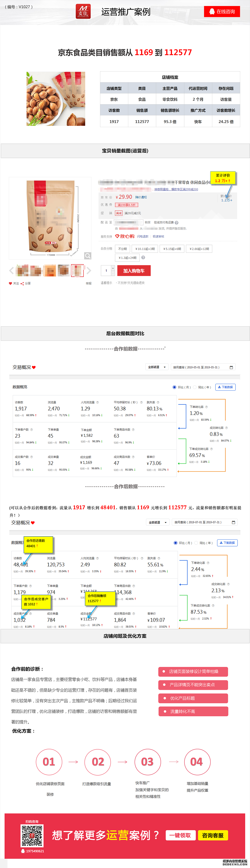Click help icon beside 人均浏览量 value 2.49
250x868 pixels.
tap(98, 558)
